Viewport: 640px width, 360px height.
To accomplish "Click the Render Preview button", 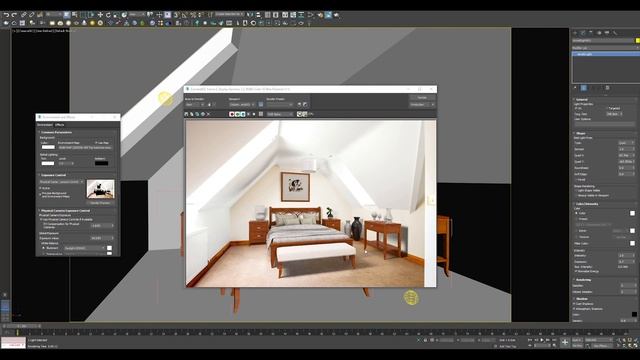I will click(x=100, y=203).
